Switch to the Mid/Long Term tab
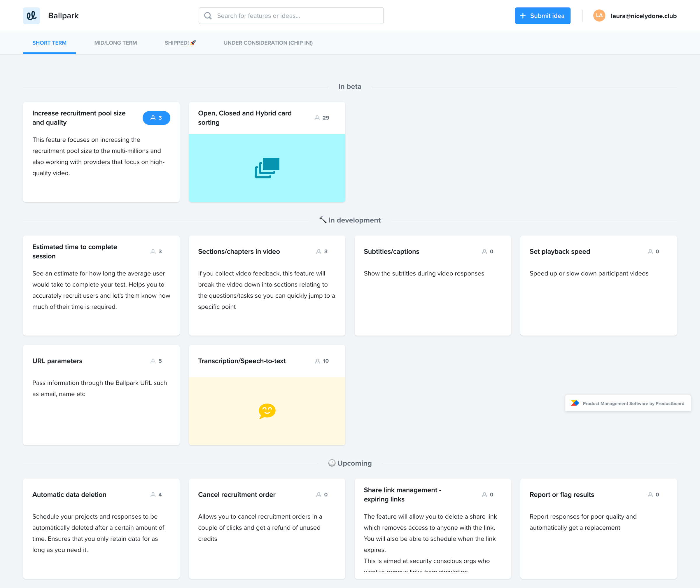Screen dimensions: 700x588 pyautogui.click(x=116, y=43)
